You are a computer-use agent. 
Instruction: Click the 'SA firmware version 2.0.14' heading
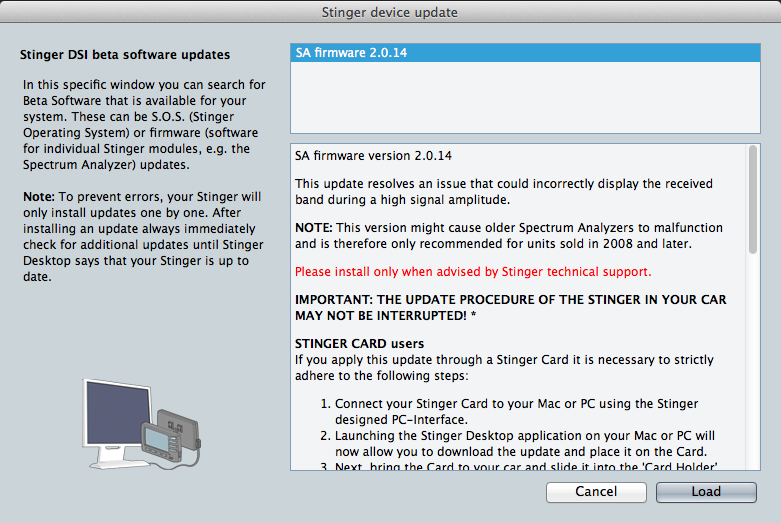373,155
